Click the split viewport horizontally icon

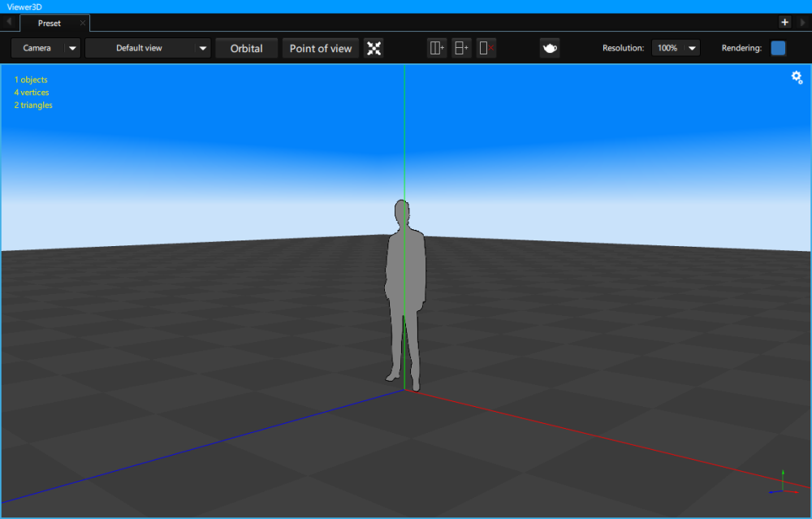tap(461, 48)
